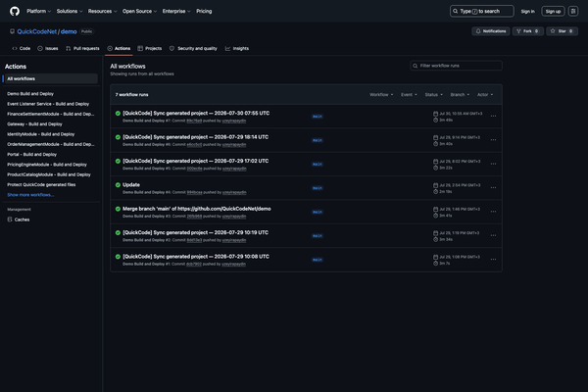588x392 pixels.
Task: Click the Fork button
Action: 527,31
